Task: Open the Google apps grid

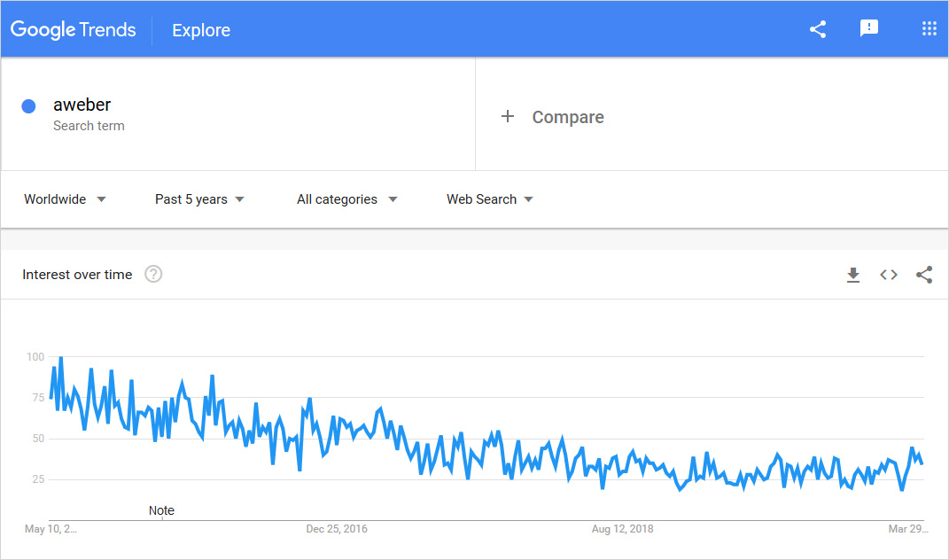Action: point(929,29)
